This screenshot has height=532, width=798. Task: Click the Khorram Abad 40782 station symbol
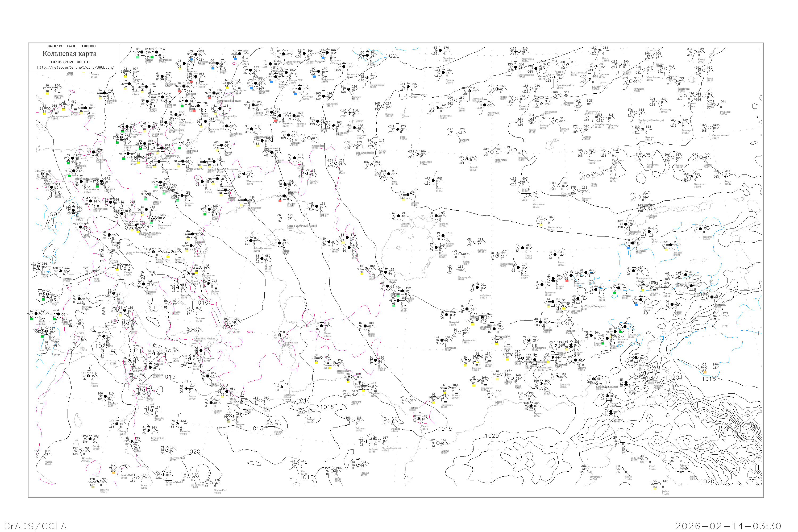(167, 451)
